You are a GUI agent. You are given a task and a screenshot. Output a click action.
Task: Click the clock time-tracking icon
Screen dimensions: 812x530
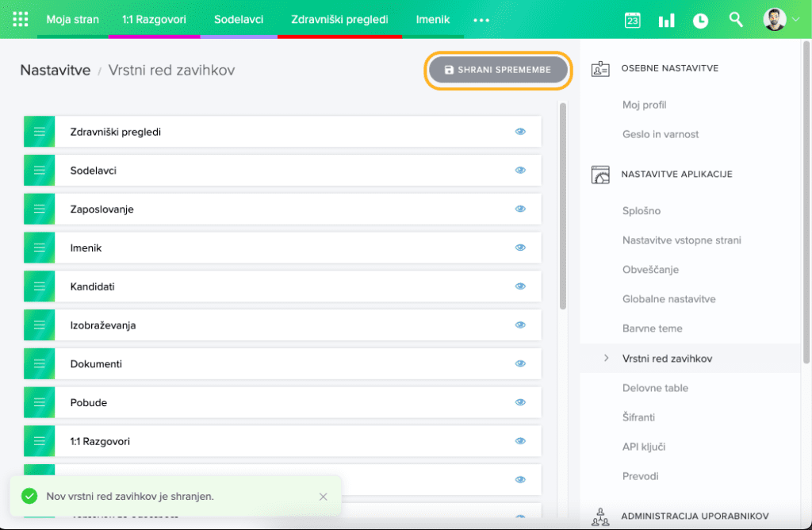click(700, 21)
